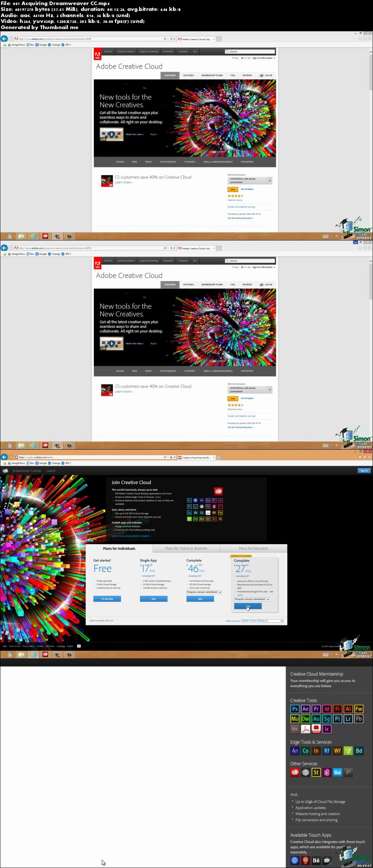
Task: Click the black Behance icon under Available Touch Apps
Action: pos(316,860)
